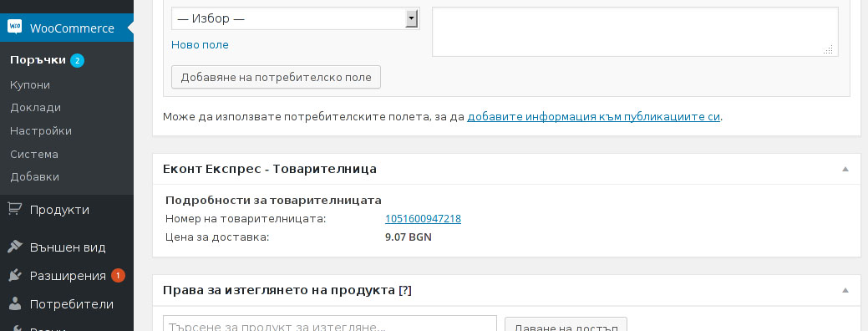
Task: Click the Потребители person icon
Action: [x=15, y=304]
